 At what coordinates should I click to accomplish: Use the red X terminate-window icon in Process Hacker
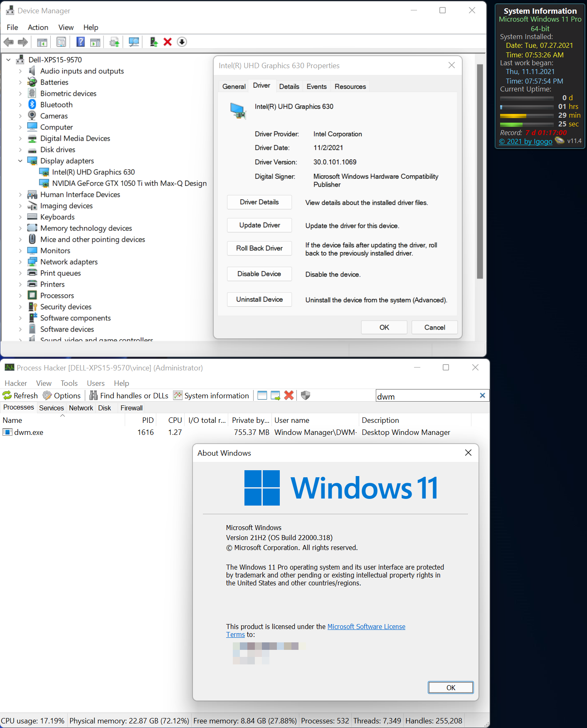coord(289,395)
